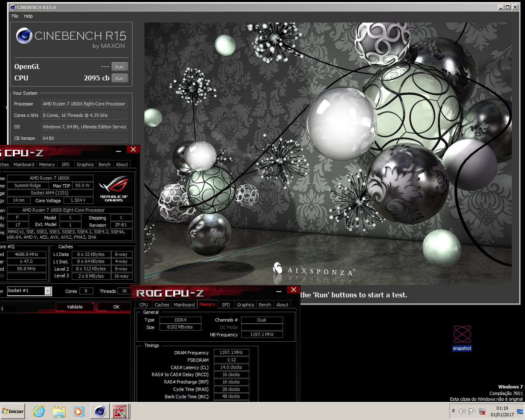
Task: Click the multiplier x 47.0 value
Action: 26,261
